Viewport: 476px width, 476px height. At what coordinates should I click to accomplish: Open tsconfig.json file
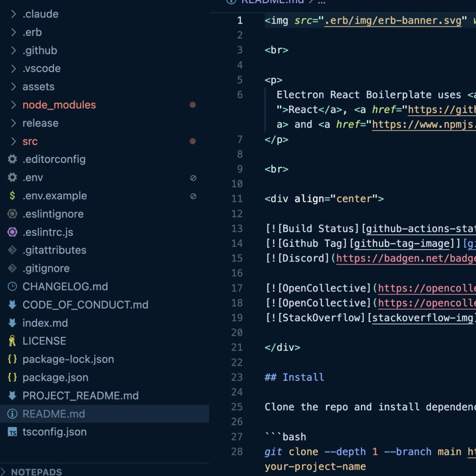coord(55,432)
